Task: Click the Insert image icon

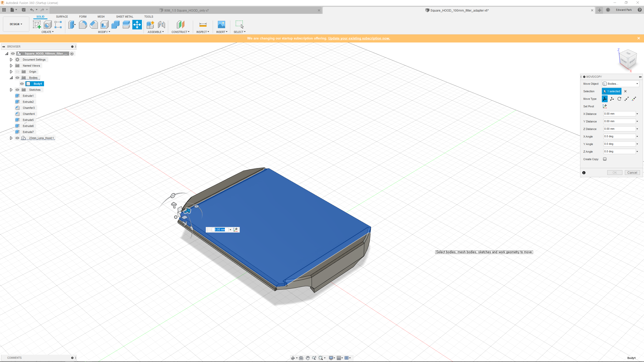Action: (x=221, y=25)
